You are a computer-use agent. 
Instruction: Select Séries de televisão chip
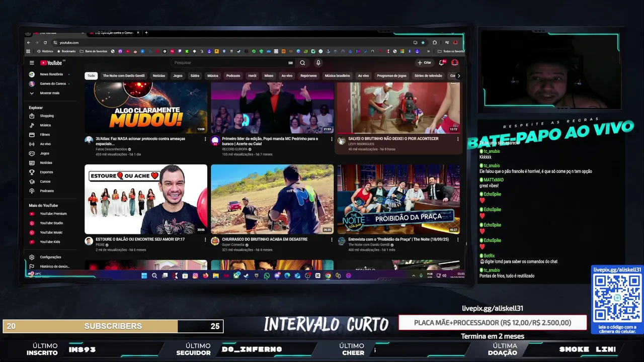tap(428, 76)
